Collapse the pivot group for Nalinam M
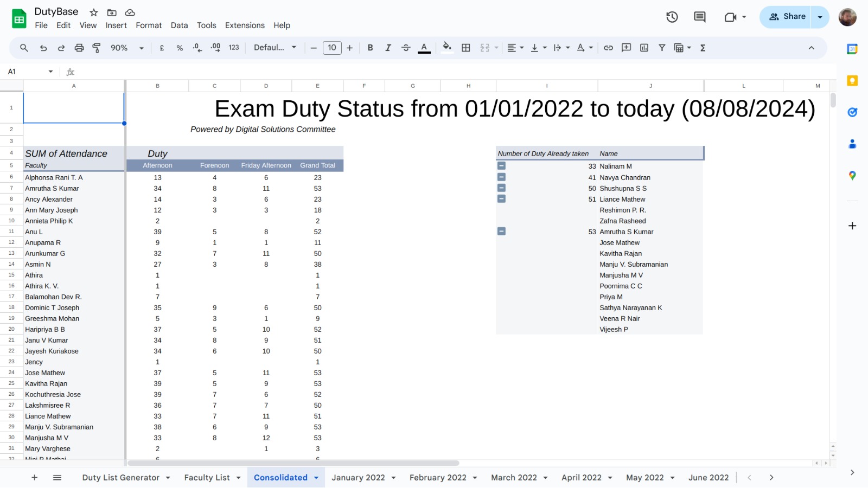868x488 pixels. 501,166
